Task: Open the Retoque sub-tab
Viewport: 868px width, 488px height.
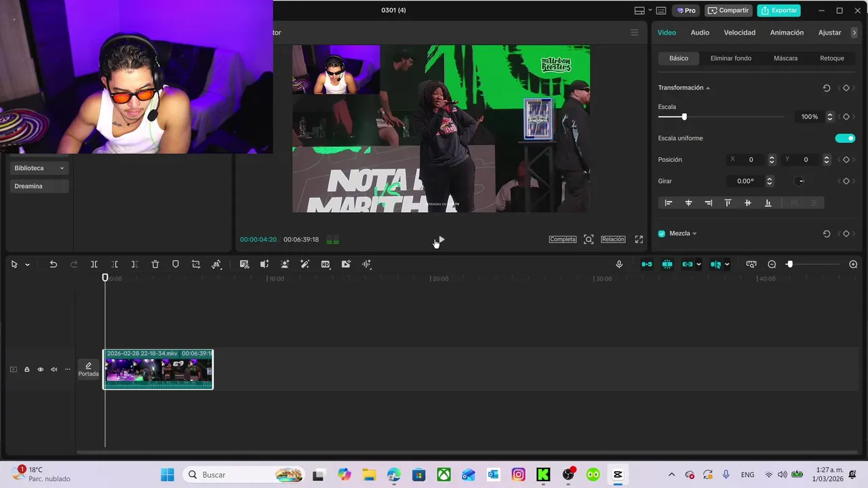Action: pos(832,58)
